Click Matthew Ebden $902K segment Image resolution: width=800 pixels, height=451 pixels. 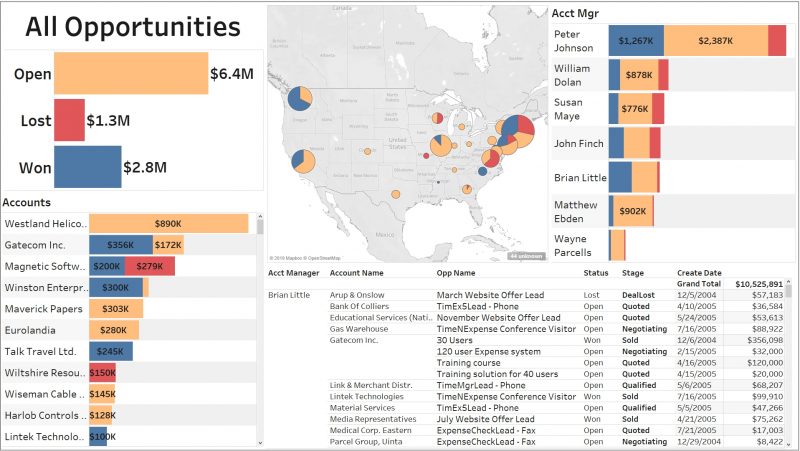pos(633,211)
